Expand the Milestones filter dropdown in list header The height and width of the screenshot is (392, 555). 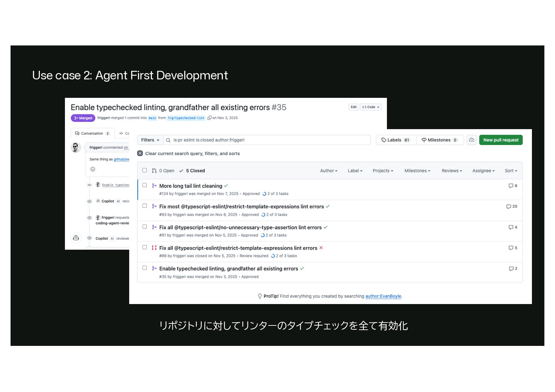[417, 171]
